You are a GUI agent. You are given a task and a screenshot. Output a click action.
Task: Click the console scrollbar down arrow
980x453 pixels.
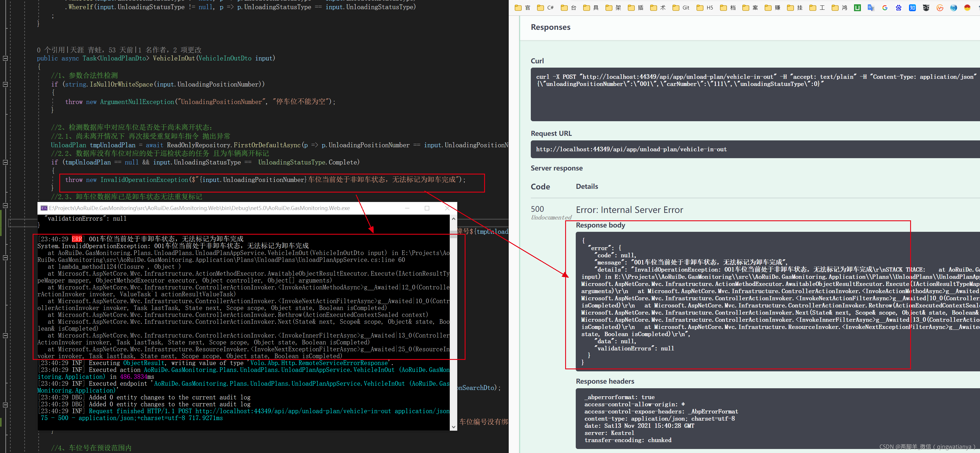pyautogui.click(x=453, y=427)
